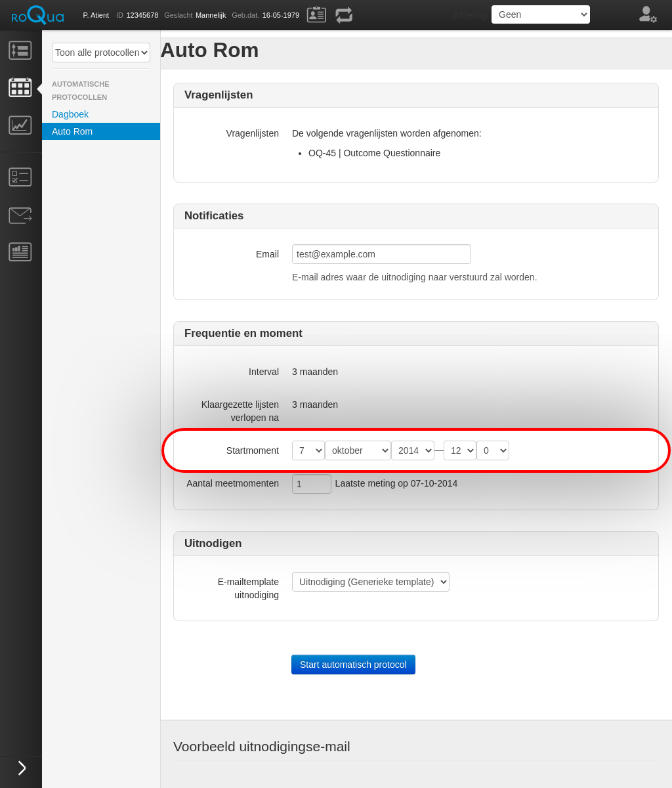Open the Startmoment month dropdown (oktober)
672x788 pixels.
tap(358, 450)
